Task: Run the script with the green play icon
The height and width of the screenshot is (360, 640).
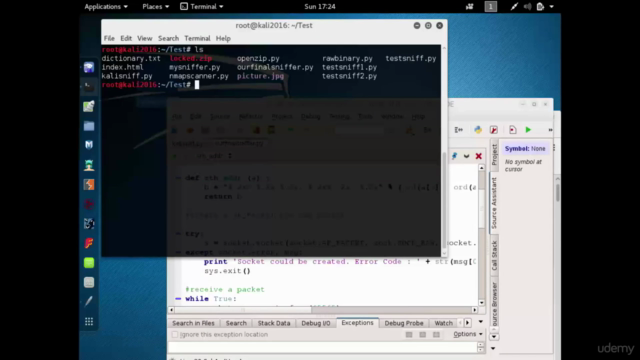Action: coord(528,130)
